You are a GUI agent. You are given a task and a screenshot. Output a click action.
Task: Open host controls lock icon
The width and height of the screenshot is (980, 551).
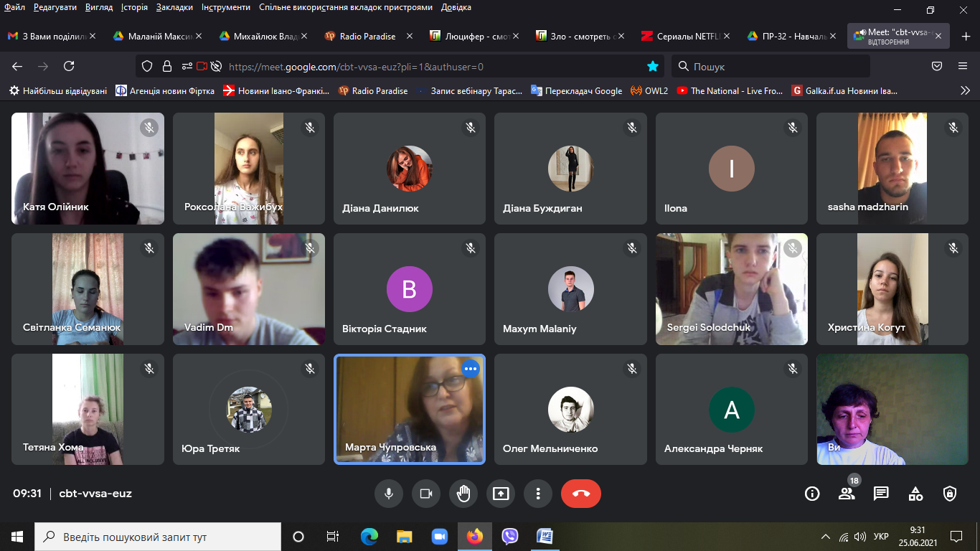pos(950,494)
